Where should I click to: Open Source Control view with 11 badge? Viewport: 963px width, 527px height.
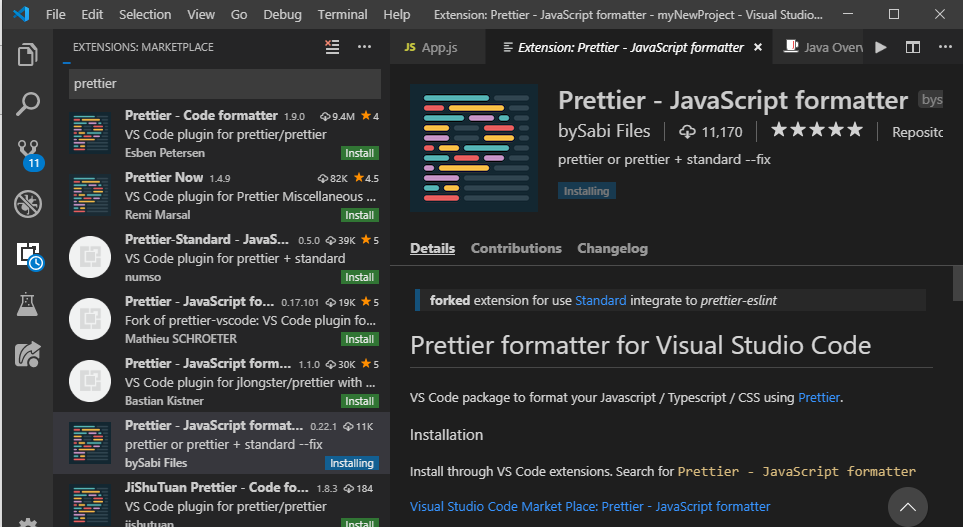28,153
